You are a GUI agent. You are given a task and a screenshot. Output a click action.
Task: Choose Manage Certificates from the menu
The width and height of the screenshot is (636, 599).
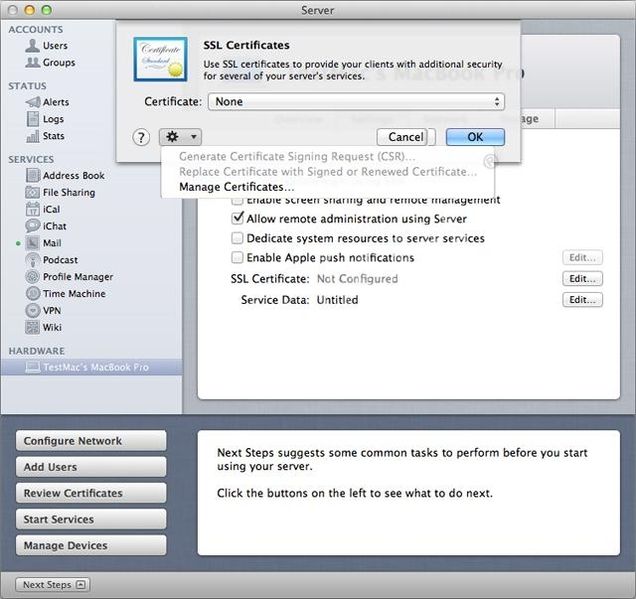coord(236,187)
